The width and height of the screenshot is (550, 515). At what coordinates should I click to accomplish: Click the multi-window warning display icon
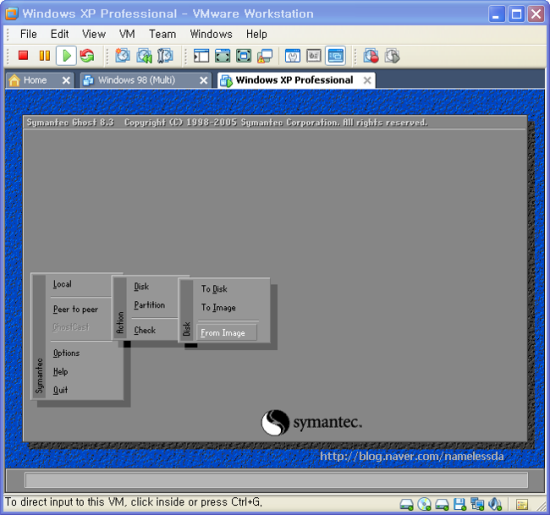(265, 56)
